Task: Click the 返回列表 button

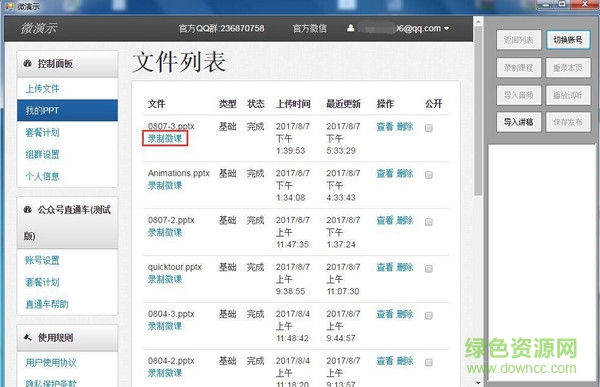Action: [519, 40]
